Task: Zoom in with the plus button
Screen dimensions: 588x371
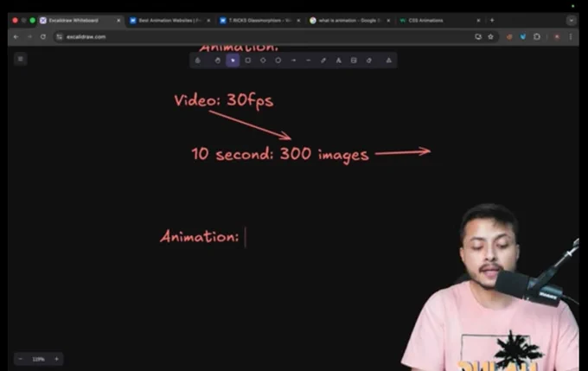Action: (x=56, y=359)
